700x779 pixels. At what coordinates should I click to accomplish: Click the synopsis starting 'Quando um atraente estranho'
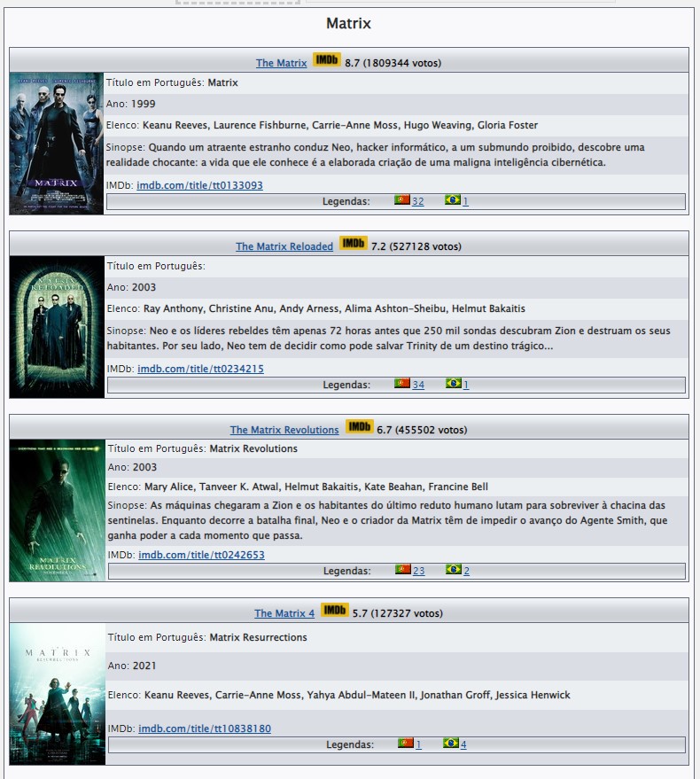coord(375,154)
